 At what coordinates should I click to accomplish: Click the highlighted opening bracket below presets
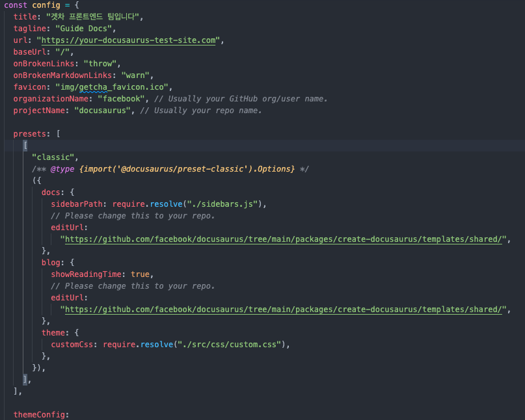25,146
